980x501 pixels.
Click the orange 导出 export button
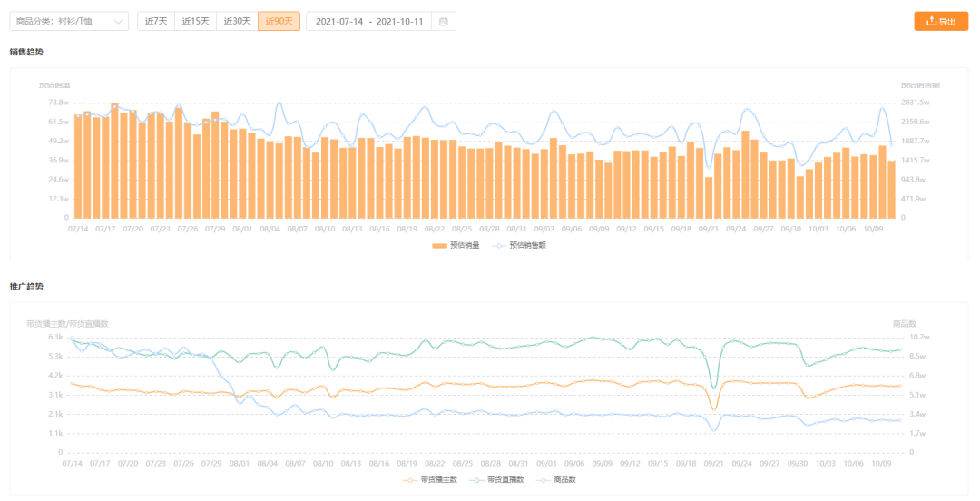941,21
